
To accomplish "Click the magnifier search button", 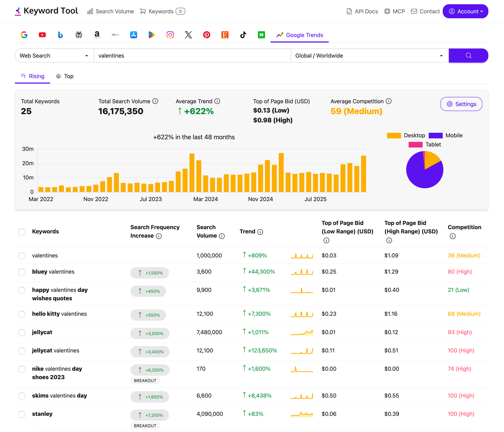I will click(469, 55).
